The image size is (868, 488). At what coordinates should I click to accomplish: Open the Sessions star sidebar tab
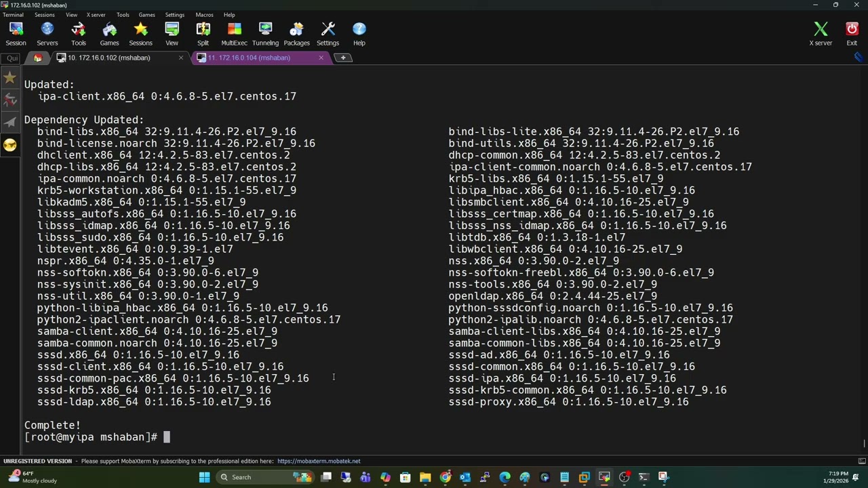tap(9, 78)
